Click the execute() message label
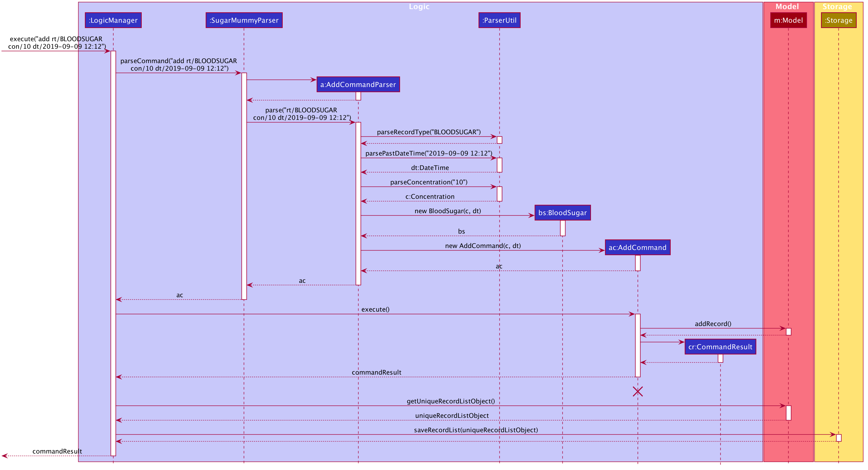Image resolution: width=868 pixels, height=470 pixels. coord(375,309)
